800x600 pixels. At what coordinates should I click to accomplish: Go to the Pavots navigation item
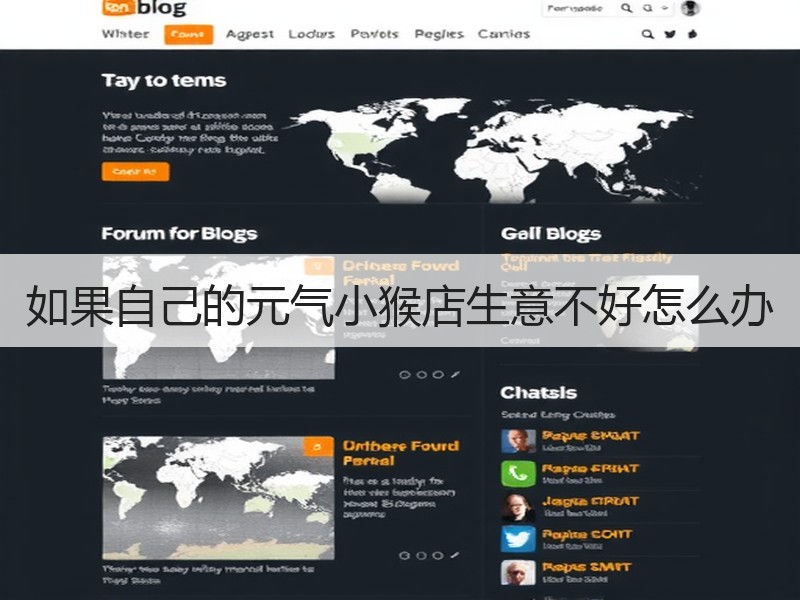tap(374, 34)
